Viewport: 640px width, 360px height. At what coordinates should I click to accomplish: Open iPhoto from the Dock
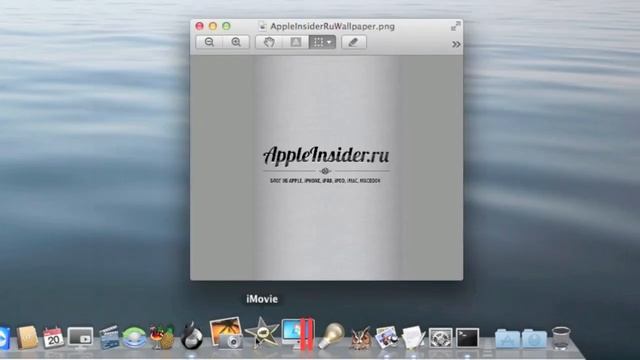[226, 333]
